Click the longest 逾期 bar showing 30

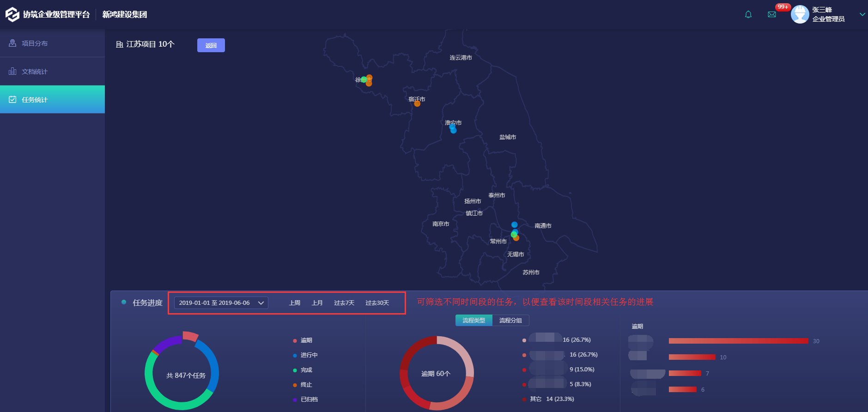tap(738, 341)
